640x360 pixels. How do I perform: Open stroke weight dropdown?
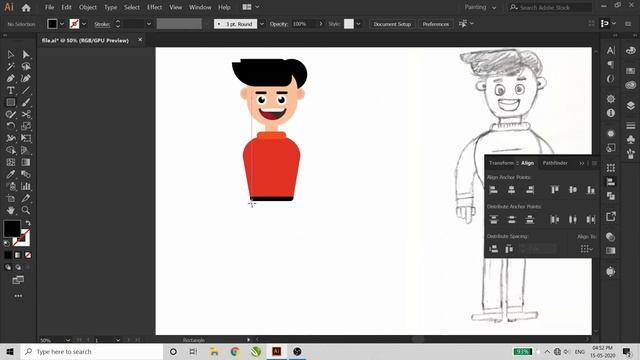[149, 24]
